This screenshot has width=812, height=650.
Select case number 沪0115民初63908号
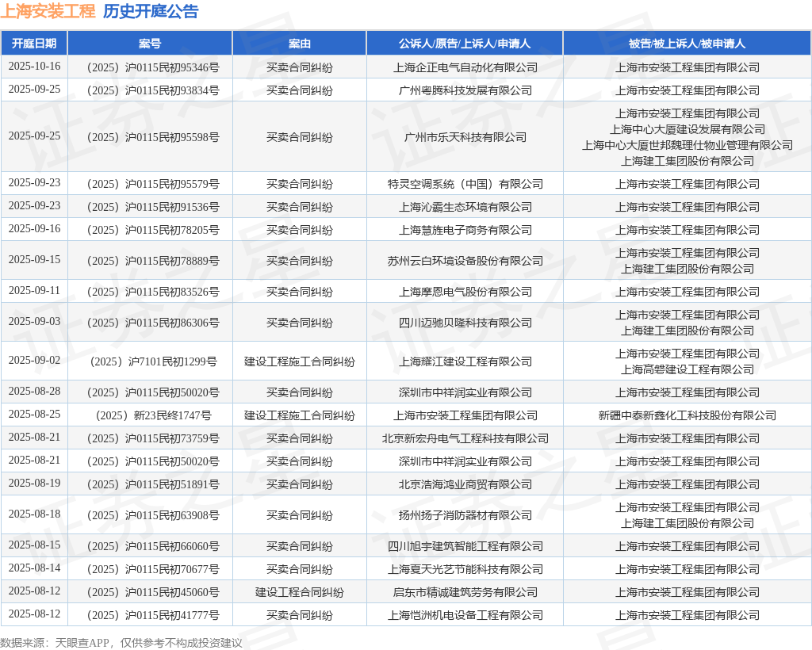pos(153,515)
